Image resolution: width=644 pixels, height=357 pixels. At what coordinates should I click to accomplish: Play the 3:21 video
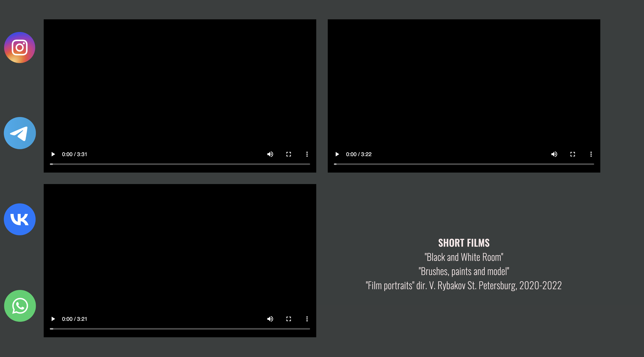[x=53, y=319]
